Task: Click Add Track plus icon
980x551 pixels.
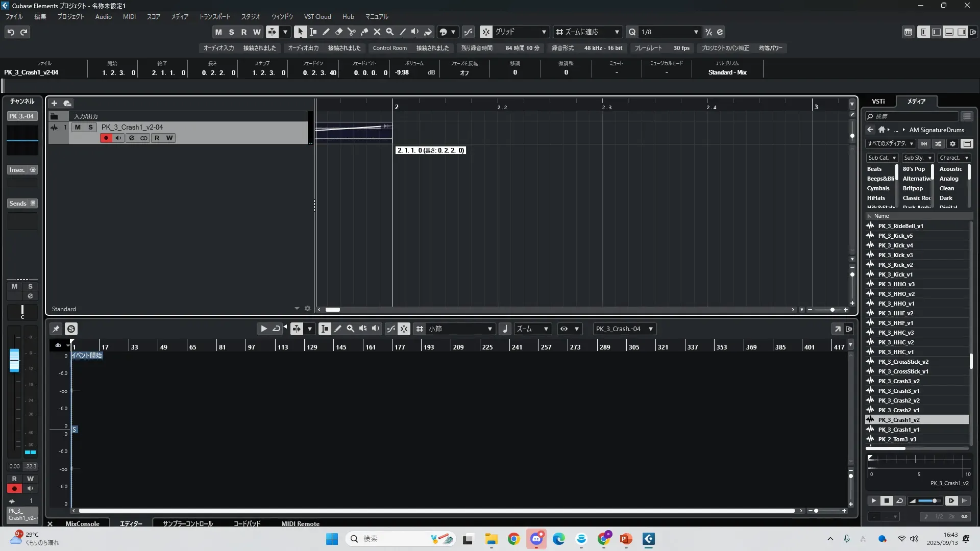Action: (x=54, y=103)
